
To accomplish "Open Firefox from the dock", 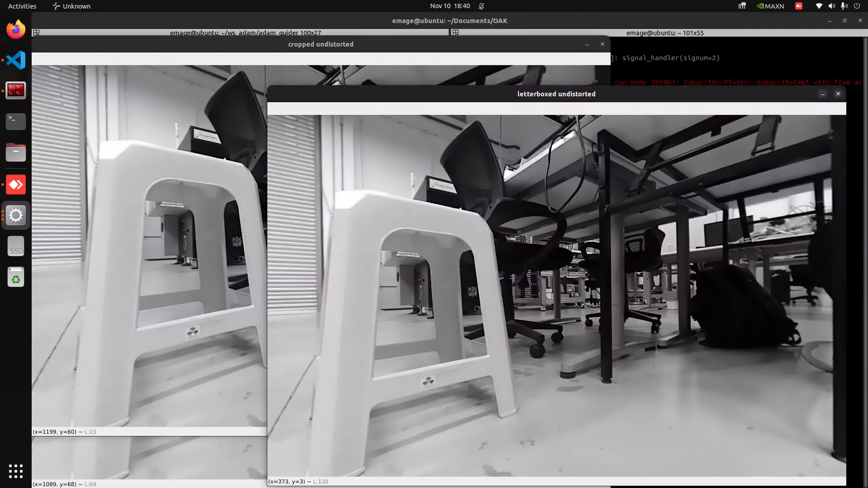I will click(16, 29).
